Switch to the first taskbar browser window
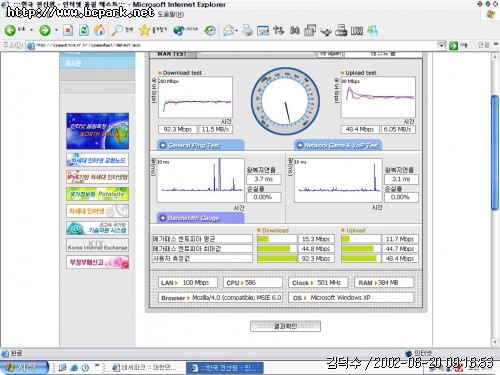 (x=146, y=368)
